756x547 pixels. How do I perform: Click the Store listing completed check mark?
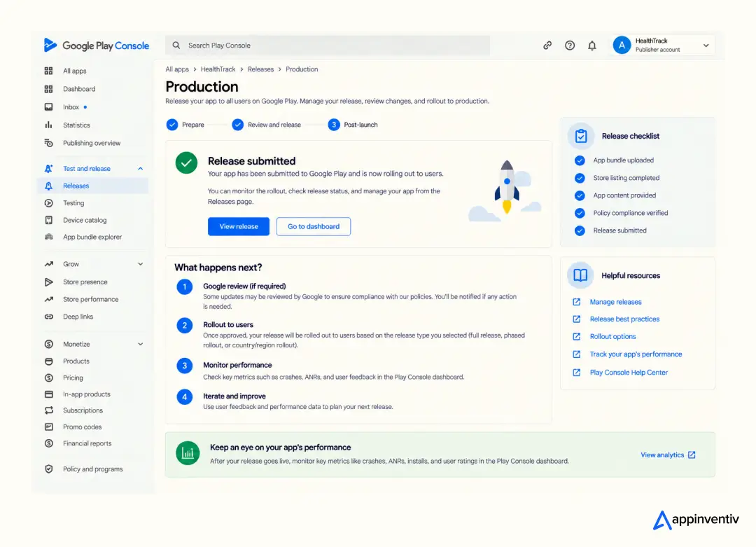pyautogui.click(x=580, y=178)
